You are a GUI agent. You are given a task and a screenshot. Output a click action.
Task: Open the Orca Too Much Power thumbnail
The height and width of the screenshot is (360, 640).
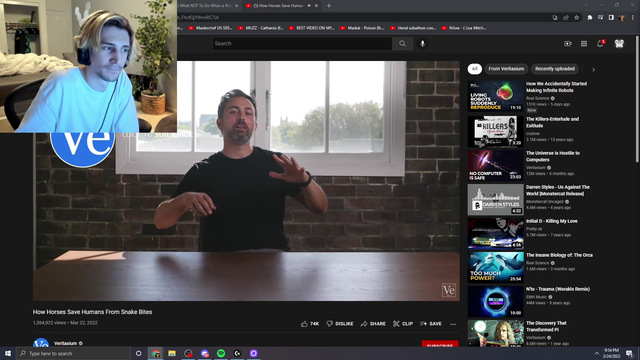[496, 267]
